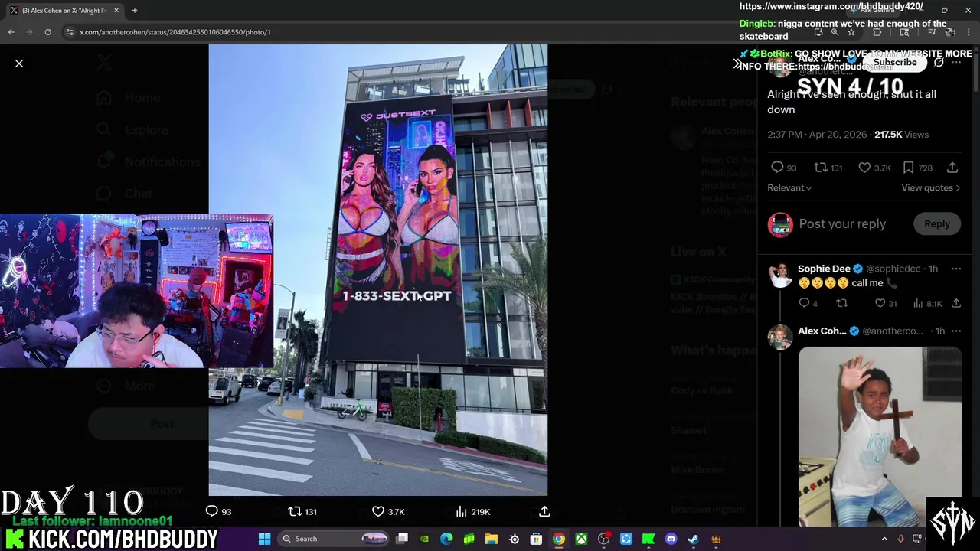Open Chrome's three-dot menu
Screen dimensions: 980x551
coord(969,32)
